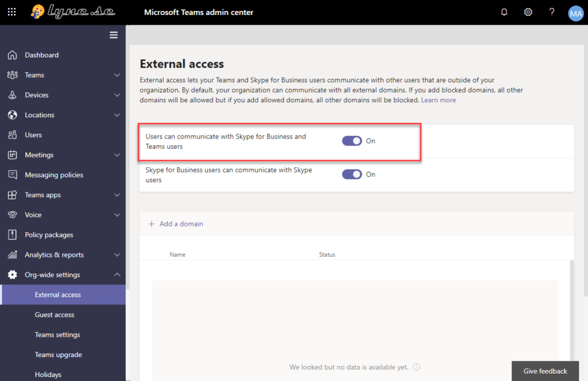Viewport: 588px width, 381px height.
Task: Click the Give feedback button
Action: pyautogui.click(x=546, y=371)
